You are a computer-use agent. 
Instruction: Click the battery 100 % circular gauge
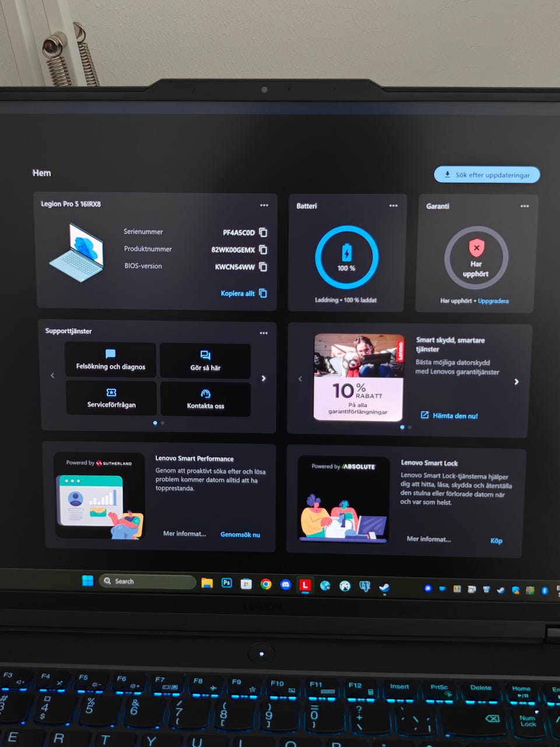tap(346, 257)
